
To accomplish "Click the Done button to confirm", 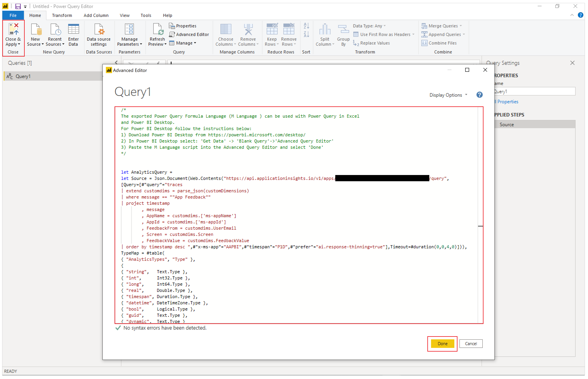I will 441,343.
